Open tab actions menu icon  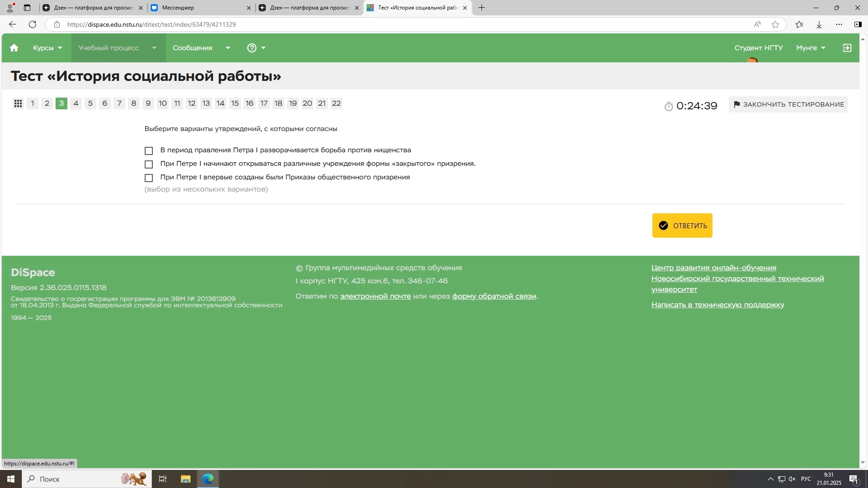pos(27,8)
